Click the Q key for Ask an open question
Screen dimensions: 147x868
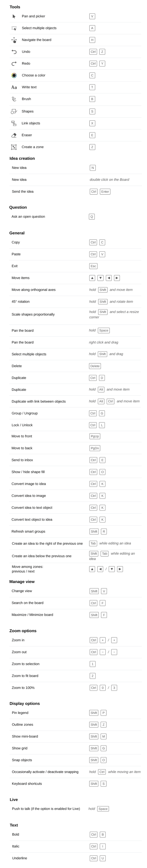[x=92, y=217]
